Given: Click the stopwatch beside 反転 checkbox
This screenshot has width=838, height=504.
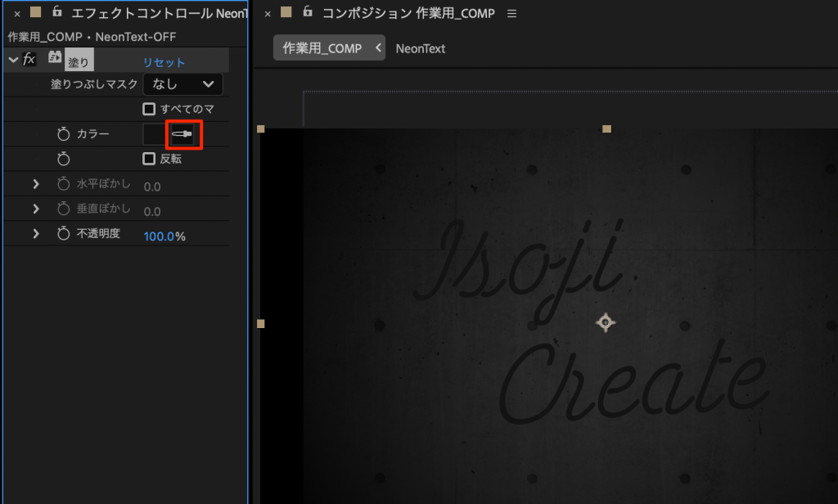Looking at the screenshot, I should pyautogui.click(x=64, y=159).
